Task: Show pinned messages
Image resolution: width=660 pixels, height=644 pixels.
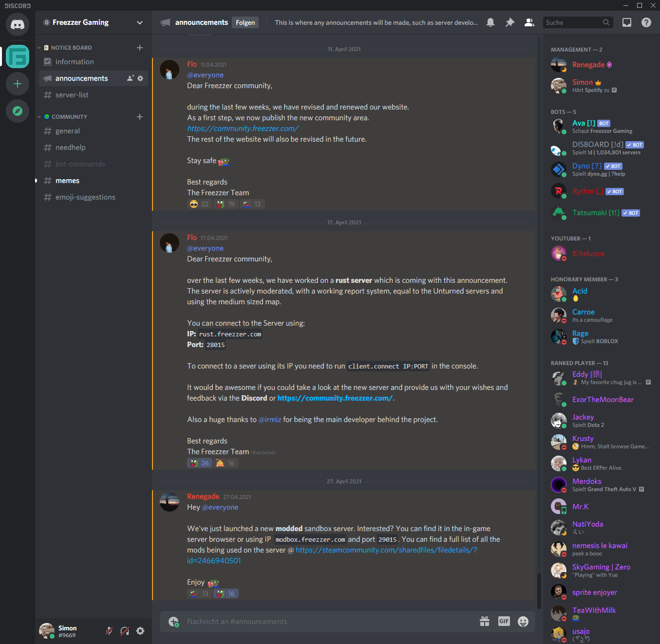Action: click(510, 22)
